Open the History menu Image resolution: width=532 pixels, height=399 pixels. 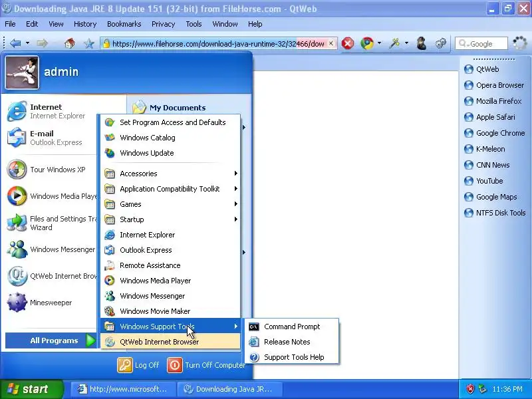[85, 24]
